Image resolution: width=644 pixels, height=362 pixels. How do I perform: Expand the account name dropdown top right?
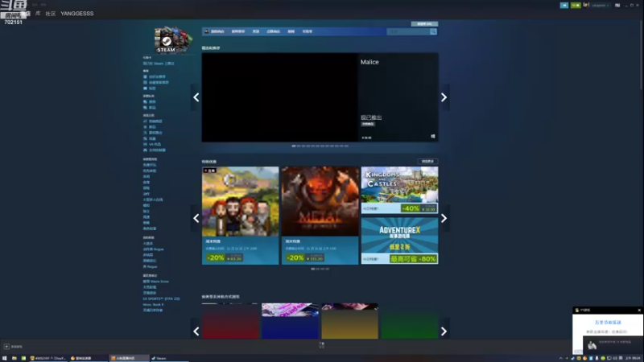click(600, 6)
